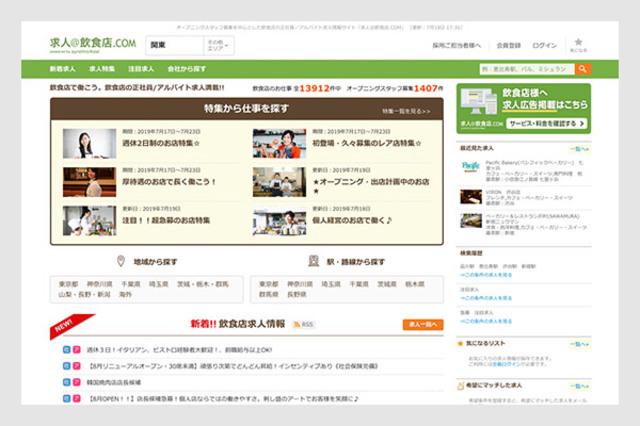The image size is (640, 426).
Task: Click the star favorites icon in header
Action: tap(578, 43)
